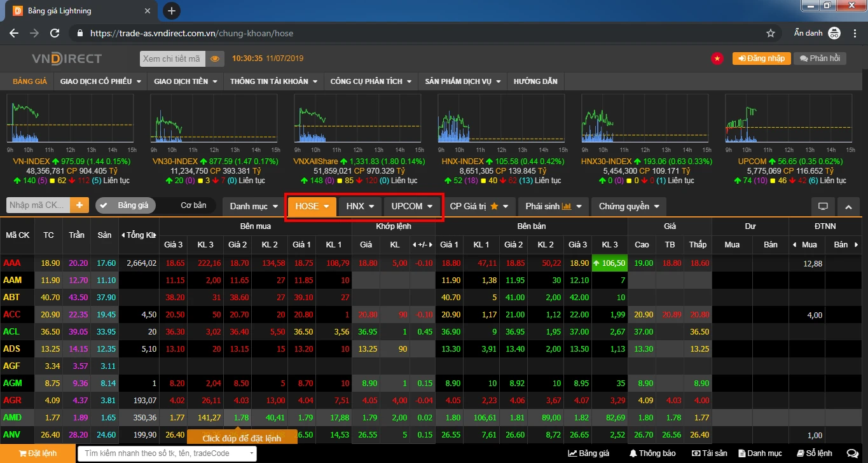Open the VN-INDEX mini chart

(x=69, y=118)
